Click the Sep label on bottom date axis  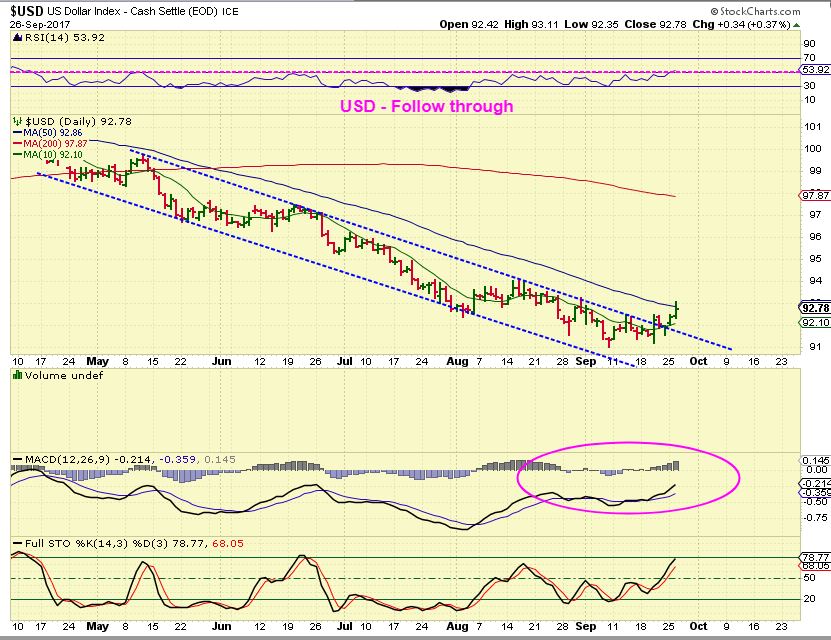tap(586, 626)
